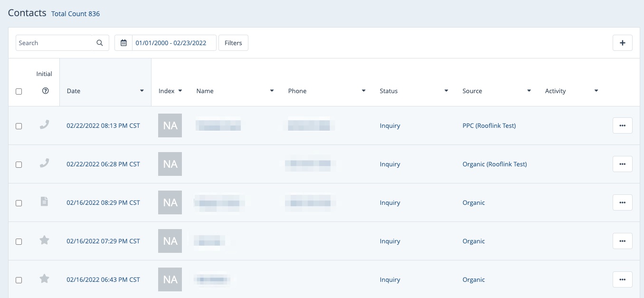The height and width of the screenshot is (298, 644).
Task: Click phone icon on 08:13 PM contact
Action: [x=44, y=125]
